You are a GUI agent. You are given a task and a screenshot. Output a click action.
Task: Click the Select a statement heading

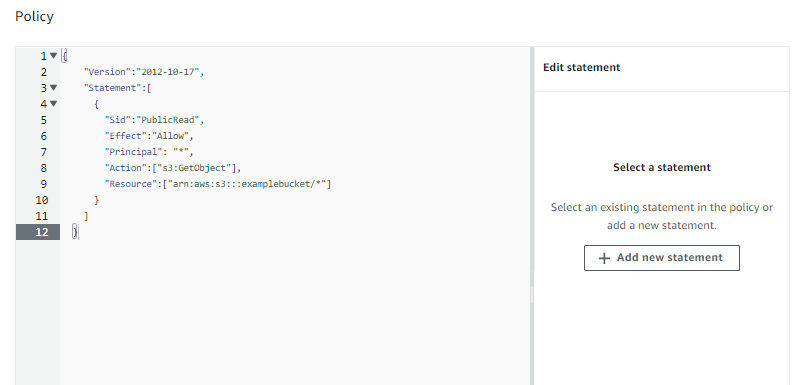[x=662, y=167]
